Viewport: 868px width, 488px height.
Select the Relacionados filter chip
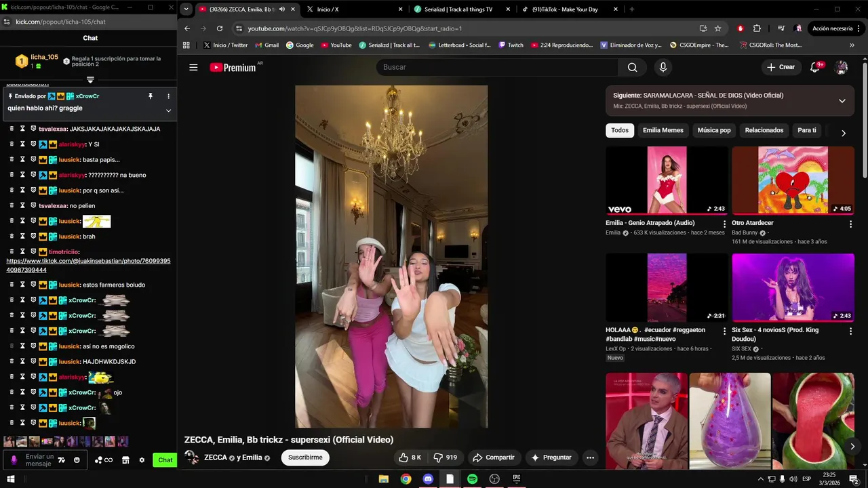point(764,130)
